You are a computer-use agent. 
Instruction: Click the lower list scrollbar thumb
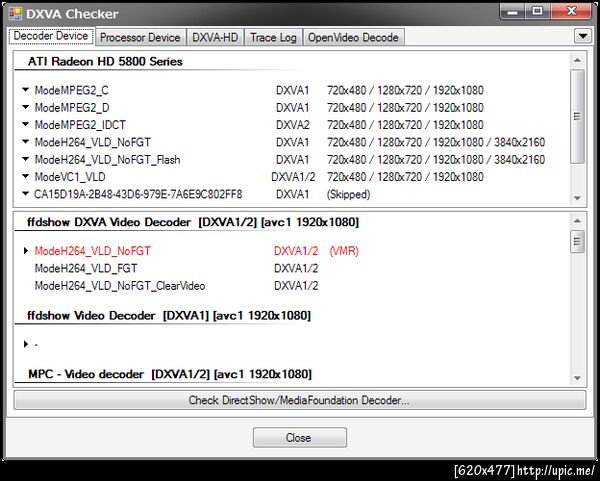[x=577, y=241]
